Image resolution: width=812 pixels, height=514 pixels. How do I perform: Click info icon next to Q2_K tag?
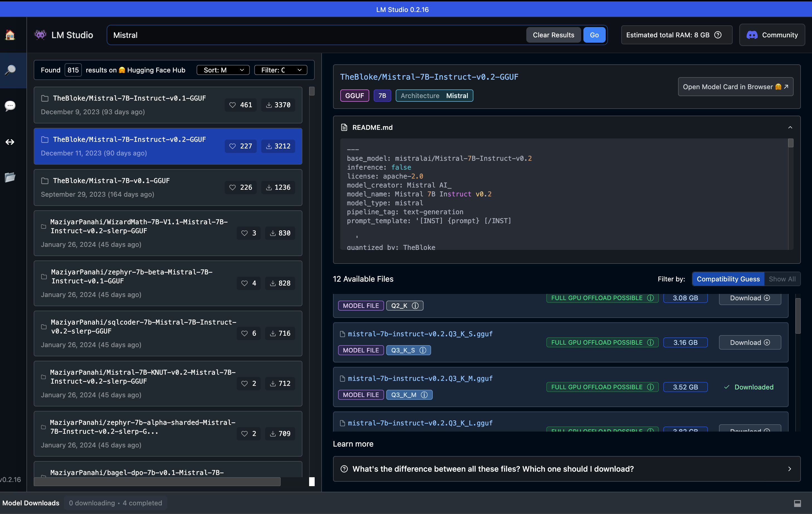tap(415, 306)
